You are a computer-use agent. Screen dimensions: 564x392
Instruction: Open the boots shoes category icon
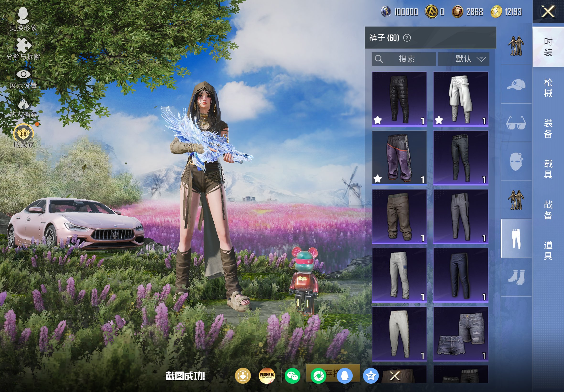[x=516, y=277]
